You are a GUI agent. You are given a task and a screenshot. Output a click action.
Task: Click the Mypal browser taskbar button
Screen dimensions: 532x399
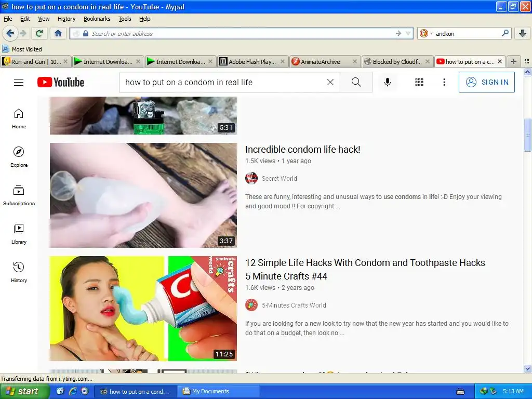[x=136, y=392]
